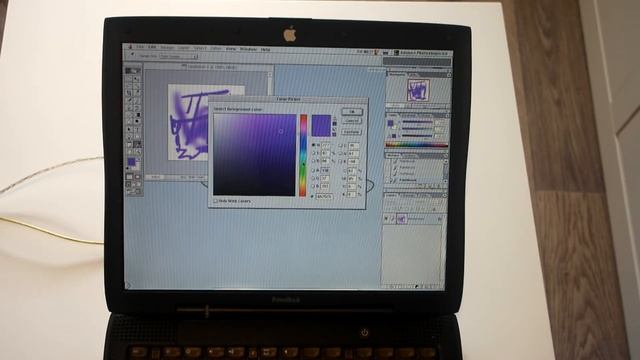
Task: Select the Crop tool
Action: click(129, 93)
